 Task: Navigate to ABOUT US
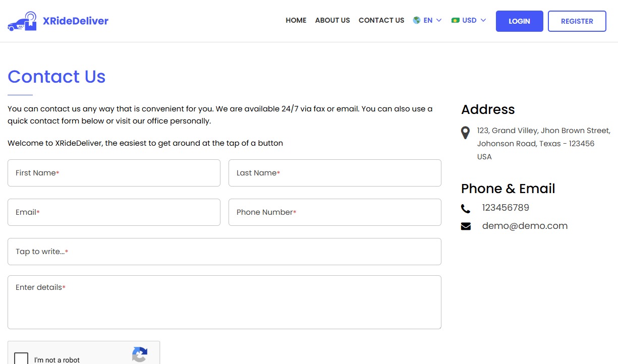coord(332,20)
